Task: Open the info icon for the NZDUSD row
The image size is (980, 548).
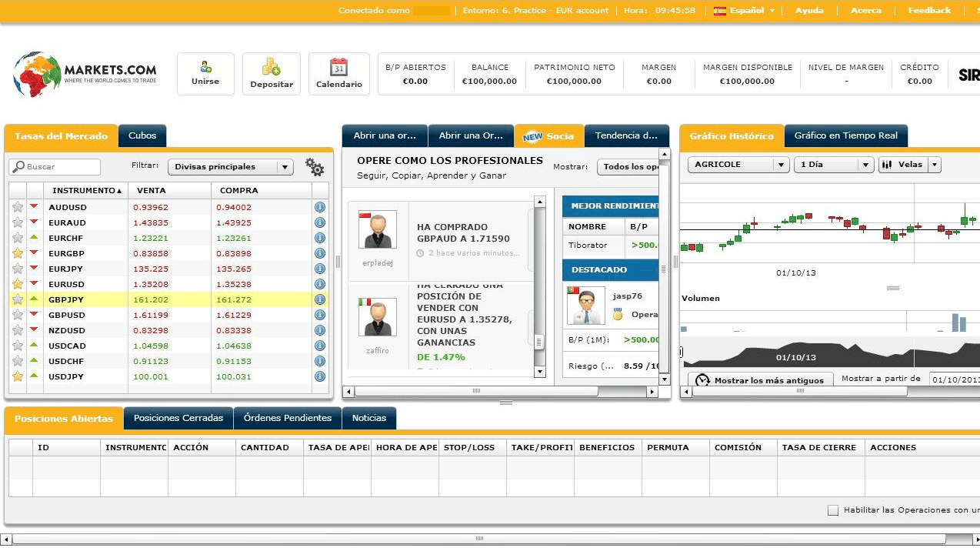Action: (320, 330)
